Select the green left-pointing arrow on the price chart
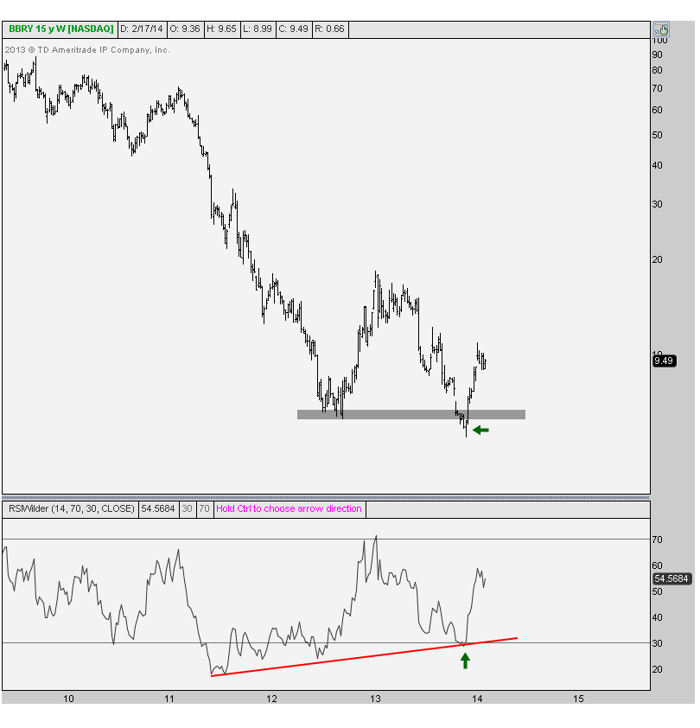Viewport: 700px width, 728px height. click(480, 431)
